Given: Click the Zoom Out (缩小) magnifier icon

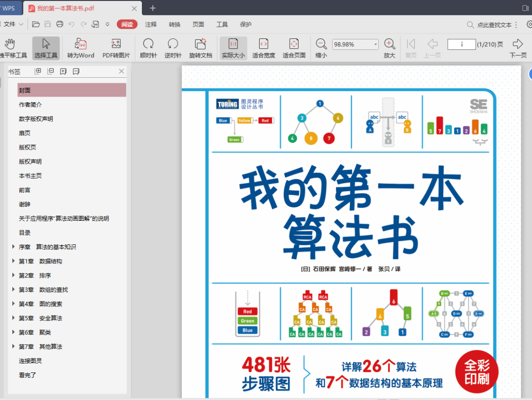Looking at the screenshot, I should pos(321,44).
